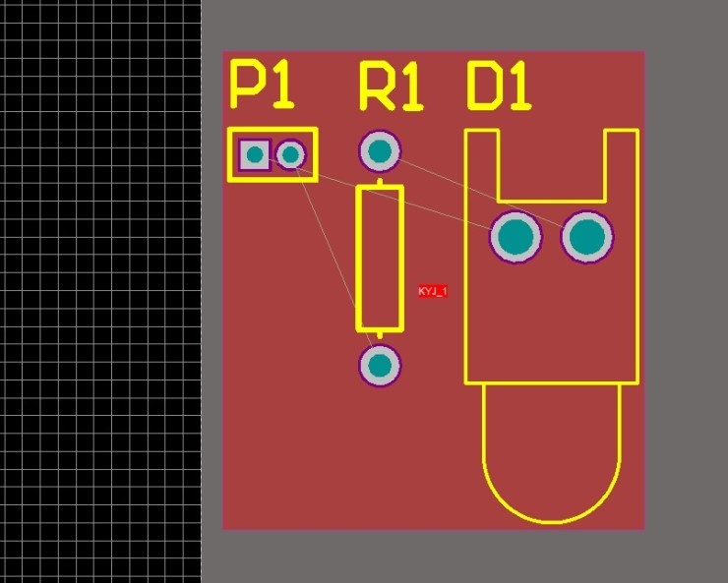Select the D1 designator text
728x583 pixels.
coord(499,86)
